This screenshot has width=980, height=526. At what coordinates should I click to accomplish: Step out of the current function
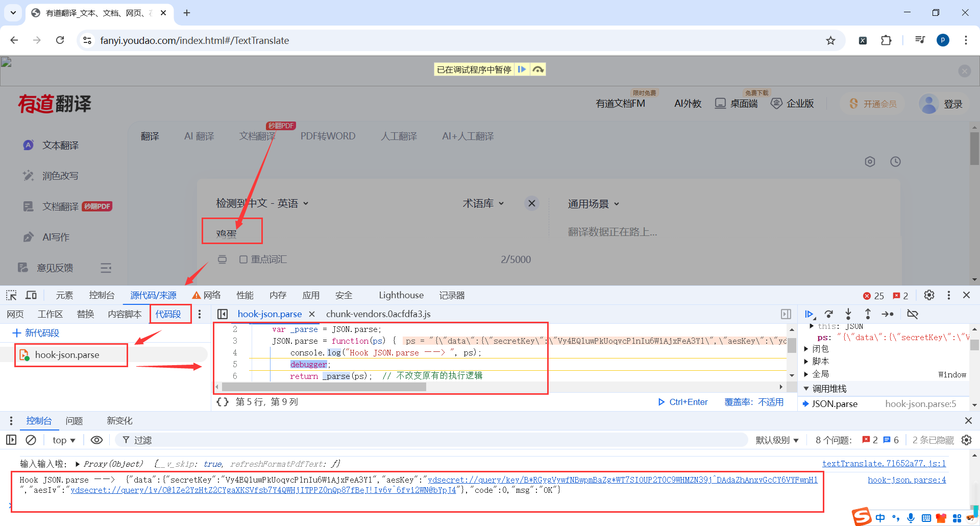pyautogui.click(x=868, y=314)
